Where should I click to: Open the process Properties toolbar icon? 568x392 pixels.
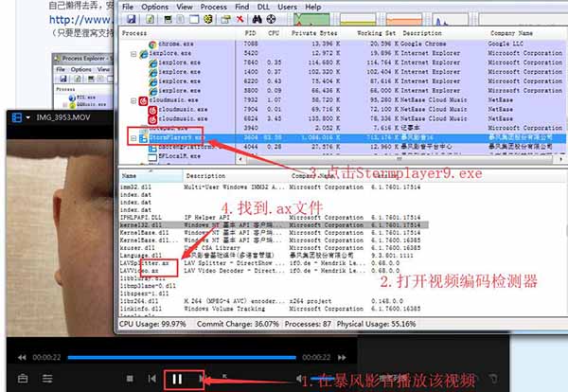[x=225, y=19]
